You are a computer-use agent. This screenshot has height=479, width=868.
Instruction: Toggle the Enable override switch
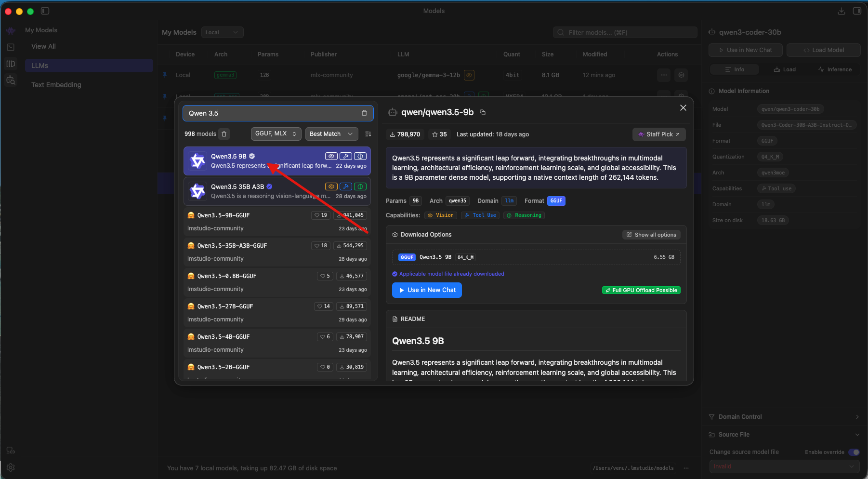pyautogui.click(x=854, y=452)
